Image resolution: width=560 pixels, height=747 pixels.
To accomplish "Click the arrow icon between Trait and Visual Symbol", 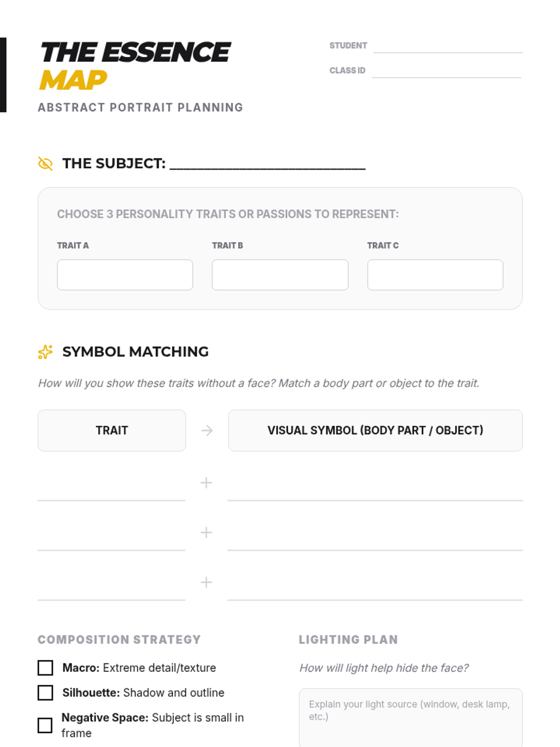I will pos(207,430).
